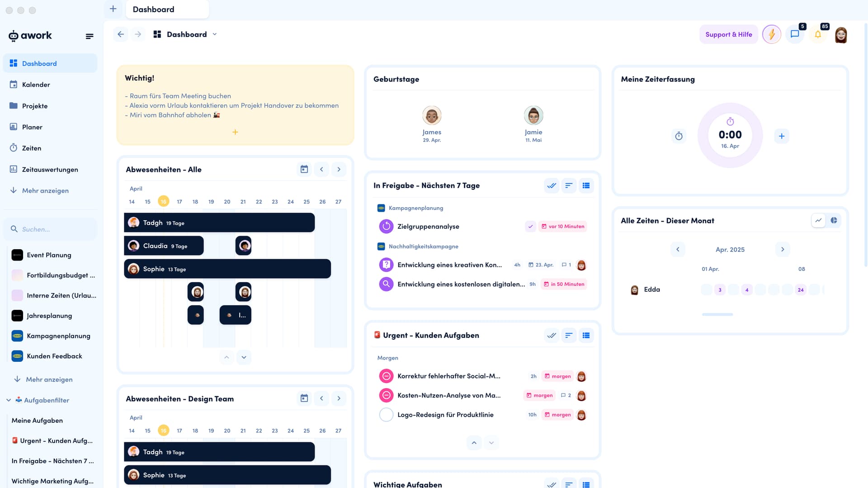Expand Mehr anzeigen below Zeitauswertungen
This screenshot has height=488, width=868.
pyautogui.click(x=45, y=190)
